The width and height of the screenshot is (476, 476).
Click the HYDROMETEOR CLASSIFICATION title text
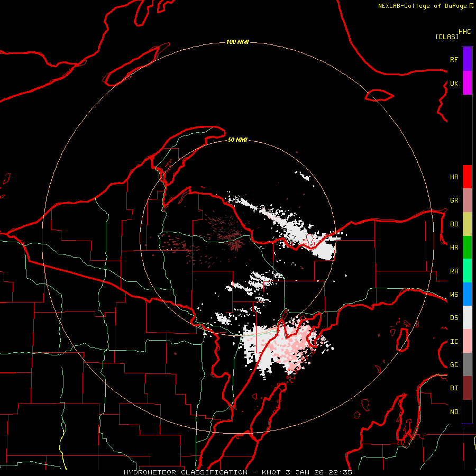[186, 472]
